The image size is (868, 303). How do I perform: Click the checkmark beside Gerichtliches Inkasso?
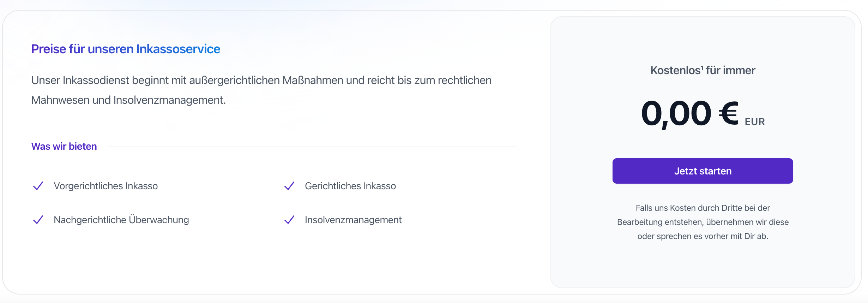289,186
